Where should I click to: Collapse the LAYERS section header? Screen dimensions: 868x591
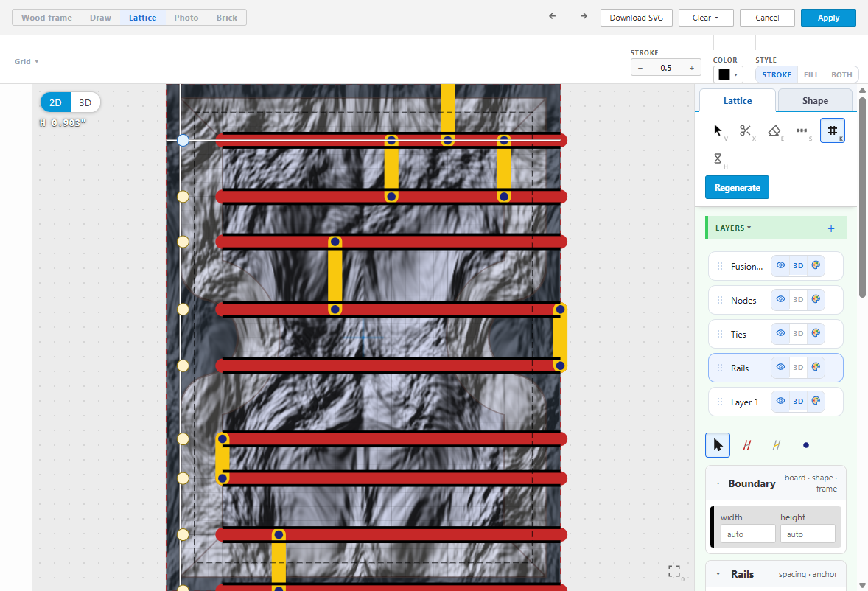click(733, 228)
